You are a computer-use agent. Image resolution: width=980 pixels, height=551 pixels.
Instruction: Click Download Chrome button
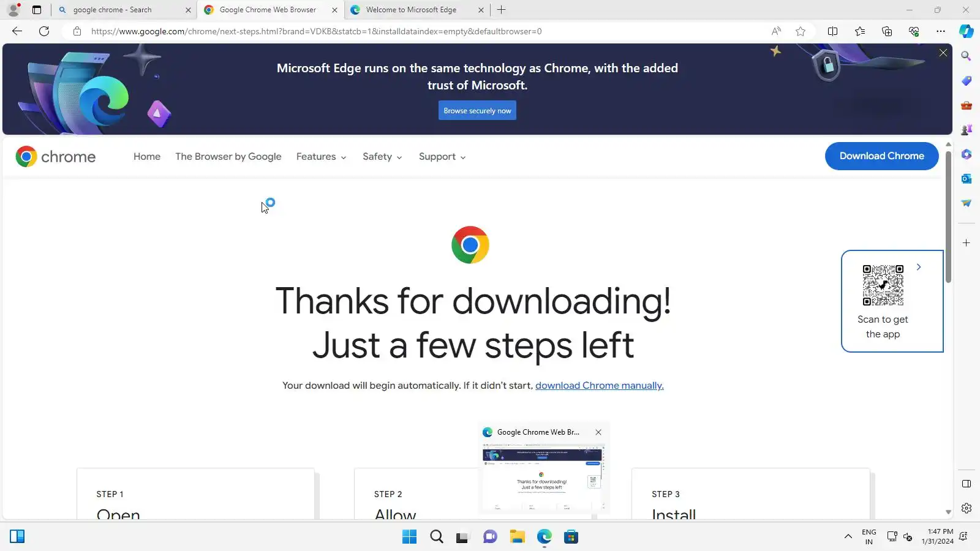click(882, 156)
